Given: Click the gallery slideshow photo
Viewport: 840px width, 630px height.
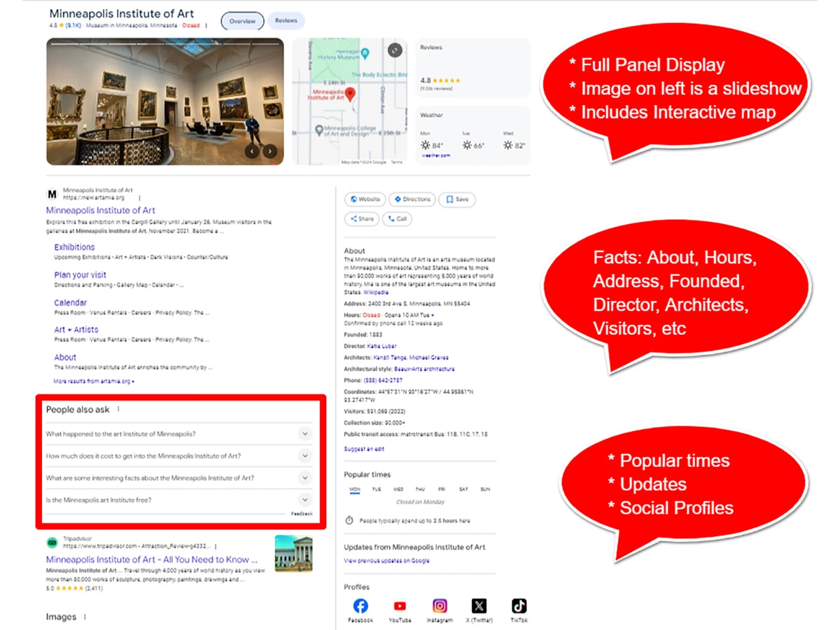Looking at the screenshot, I should (165, 101).
